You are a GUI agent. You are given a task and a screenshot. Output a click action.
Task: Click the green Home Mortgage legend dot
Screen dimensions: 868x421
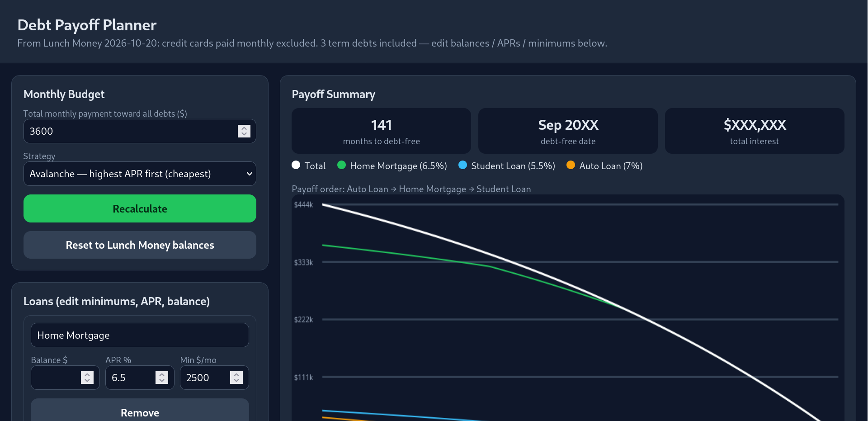point(342,165)
